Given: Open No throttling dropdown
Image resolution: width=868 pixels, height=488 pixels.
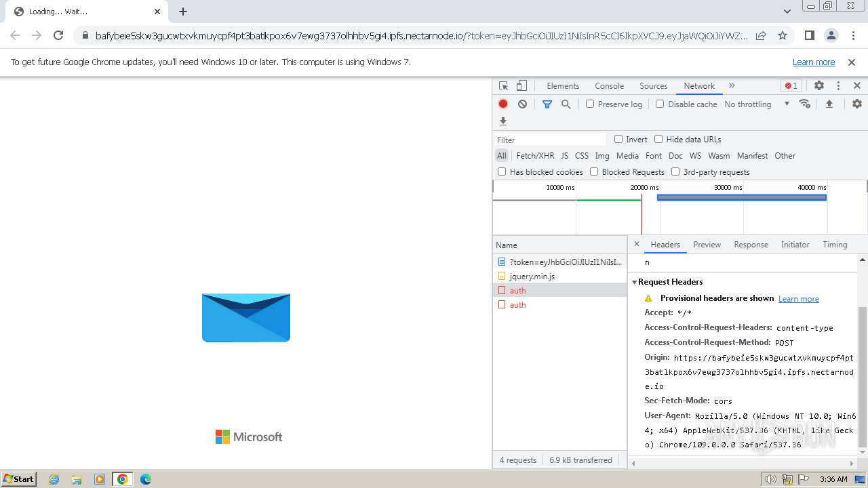Looking at the screenshot, I should (757, 104).
